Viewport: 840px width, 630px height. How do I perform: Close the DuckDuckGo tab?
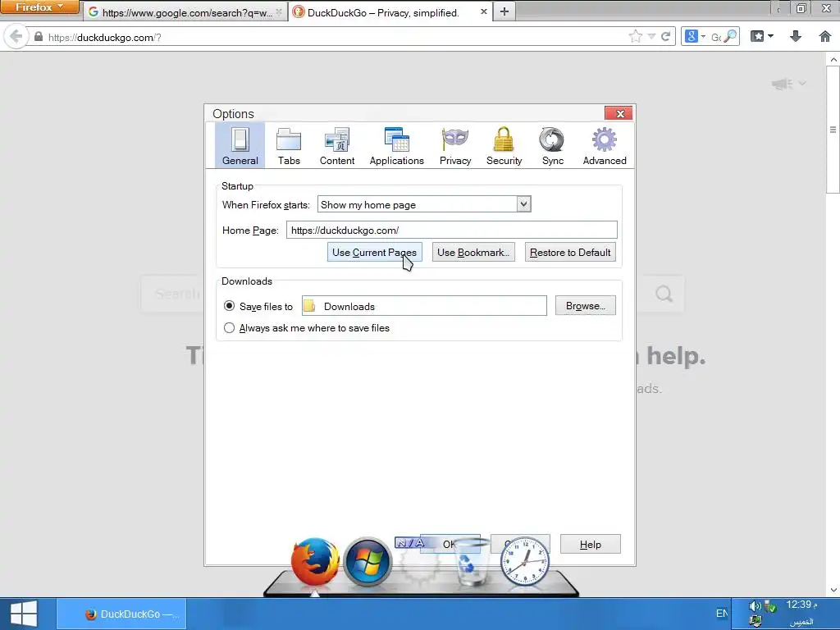coord(483,11)
